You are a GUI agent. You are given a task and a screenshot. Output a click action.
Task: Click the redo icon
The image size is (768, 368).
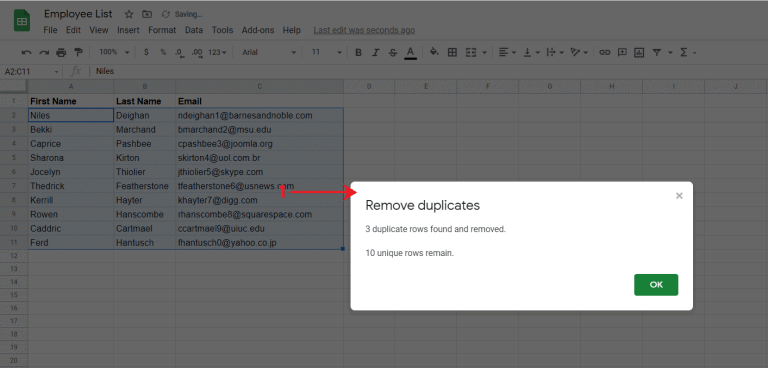click(x=44, y=52)
